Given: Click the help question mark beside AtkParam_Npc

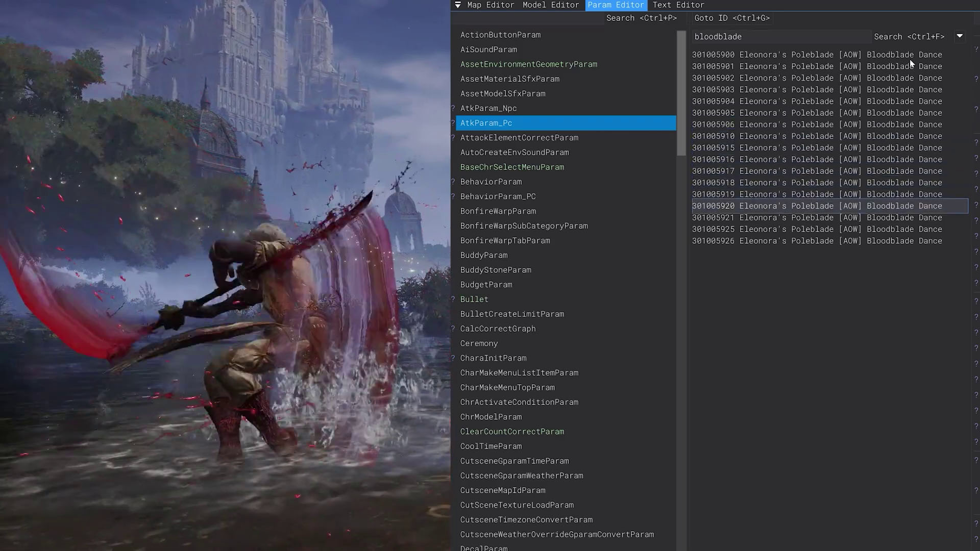Looking at the screenshot, I should pos(453,108).
